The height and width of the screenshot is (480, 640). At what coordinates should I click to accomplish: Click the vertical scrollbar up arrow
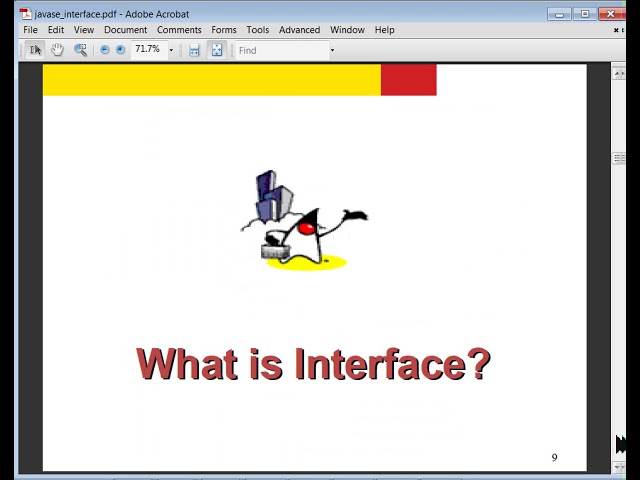618,73
